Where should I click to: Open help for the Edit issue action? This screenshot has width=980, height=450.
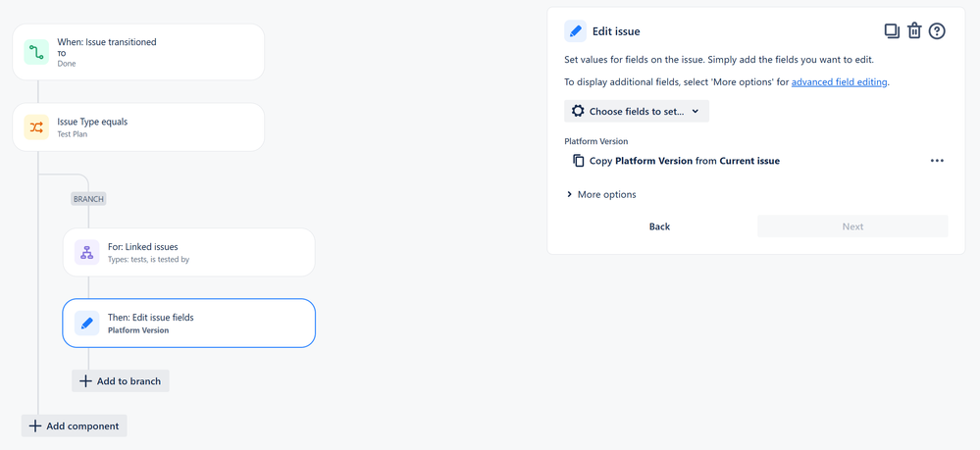(937, 31)
